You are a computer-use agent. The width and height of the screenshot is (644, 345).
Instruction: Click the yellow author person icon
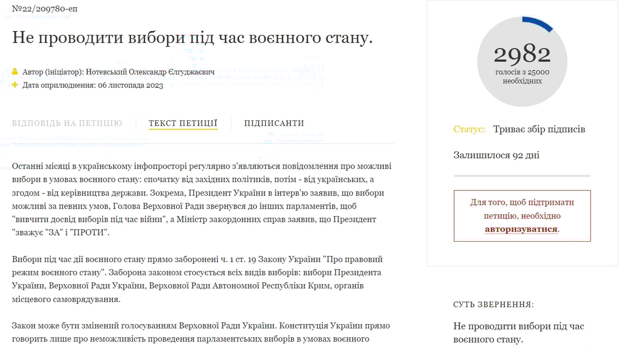click(x=15, y=72)
